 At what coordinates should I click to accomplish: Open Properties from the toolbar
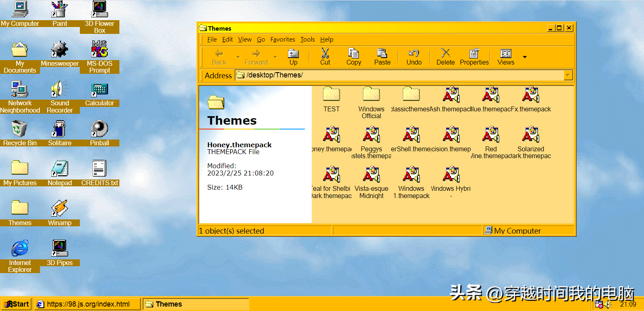(474, 57)
